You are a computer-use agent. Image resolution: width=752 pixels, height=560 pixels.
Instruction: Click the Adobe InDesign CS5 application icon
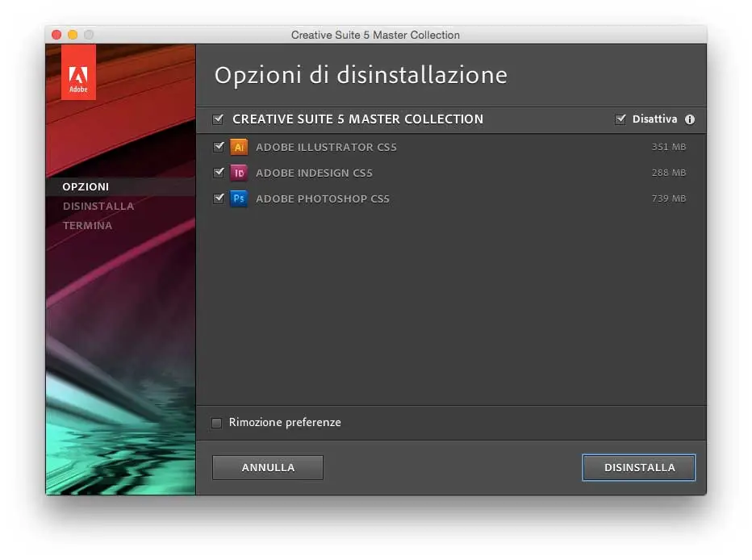(239, 173)
